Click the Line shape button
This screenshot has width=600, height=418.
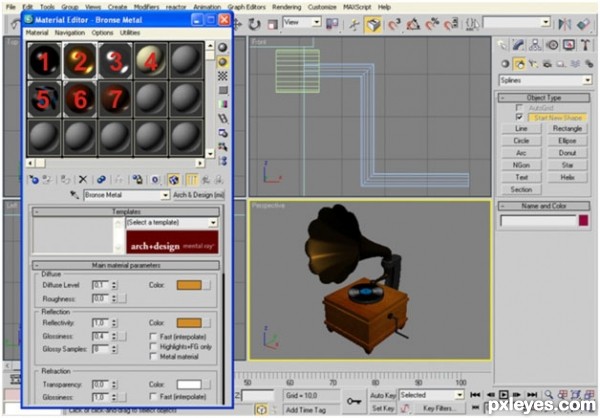[521, 129]
